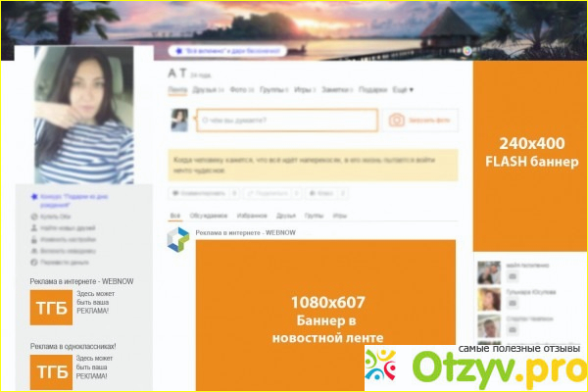The width and height of the screenshot is (588, 392).
Task: Click the 240x400 FLASH banner
Action: tap(530, 152)
